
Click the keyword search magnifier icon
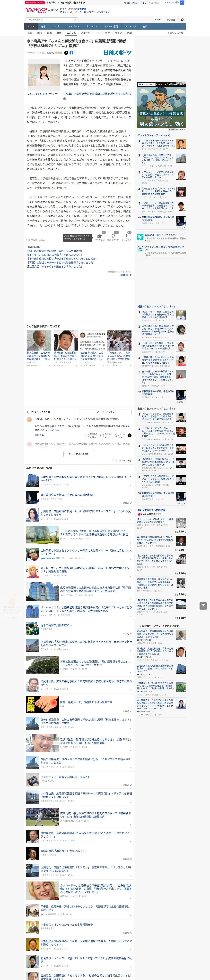[x=75, y=20]
